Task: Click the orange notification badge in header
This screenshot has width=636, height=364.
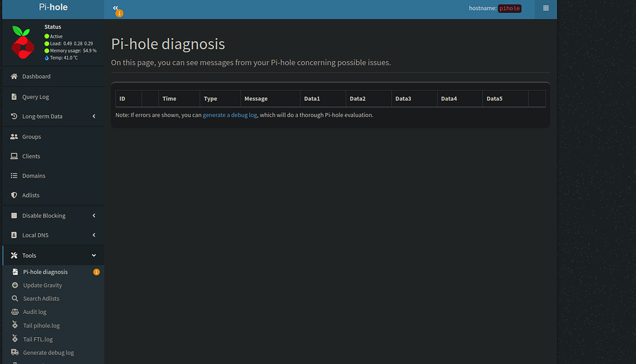Action: [119, 14]
